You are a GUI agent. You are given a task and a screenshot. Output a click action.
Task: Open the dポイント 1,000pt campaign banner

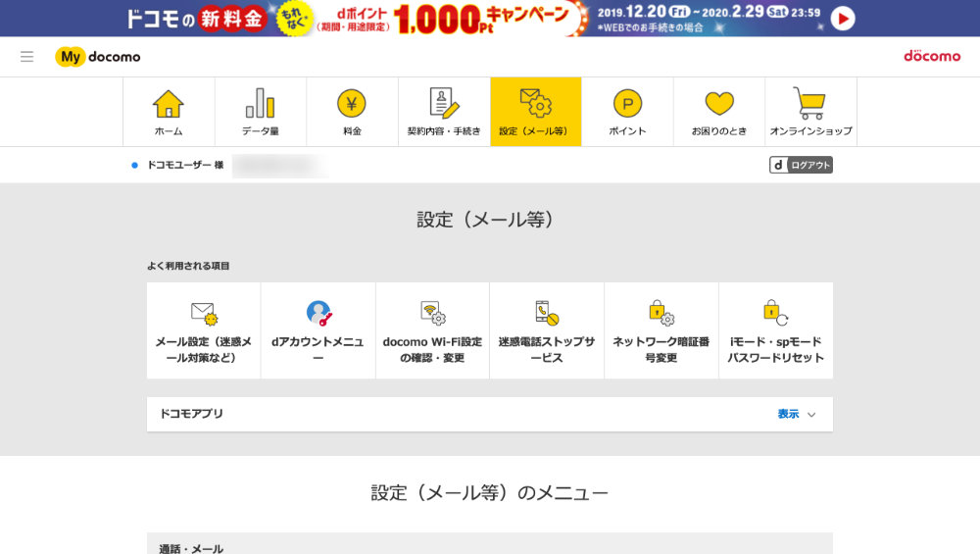click(x=490, y=18)
